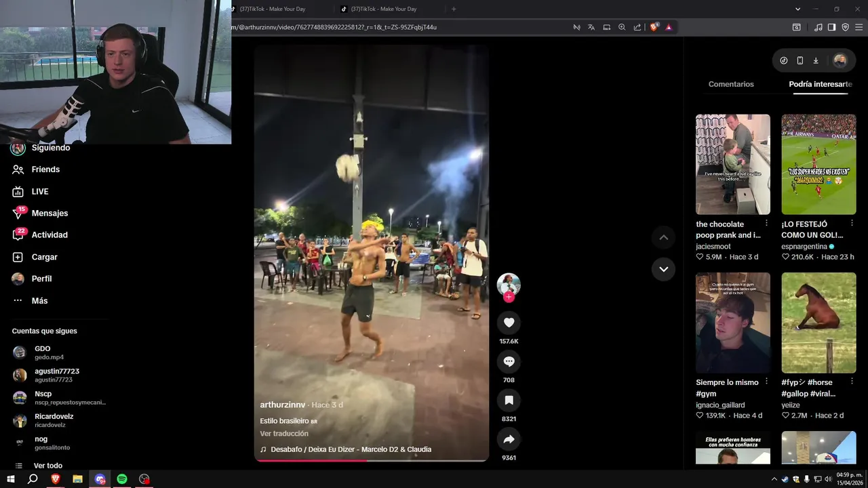Expand the Más options in sidebar
The image size is (868, 488).
pyautogui.click(x=31, y=300)
